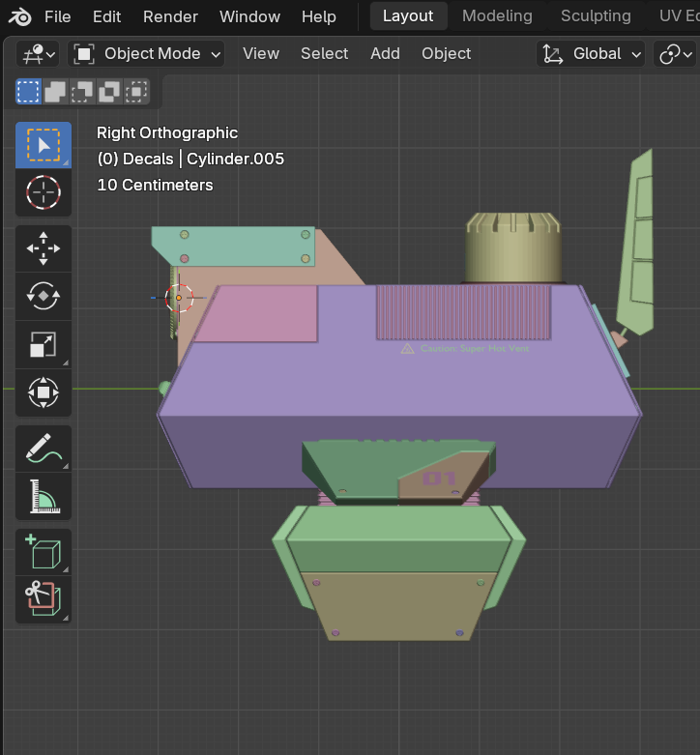Open the Render menu

click(x=170, y=16)
